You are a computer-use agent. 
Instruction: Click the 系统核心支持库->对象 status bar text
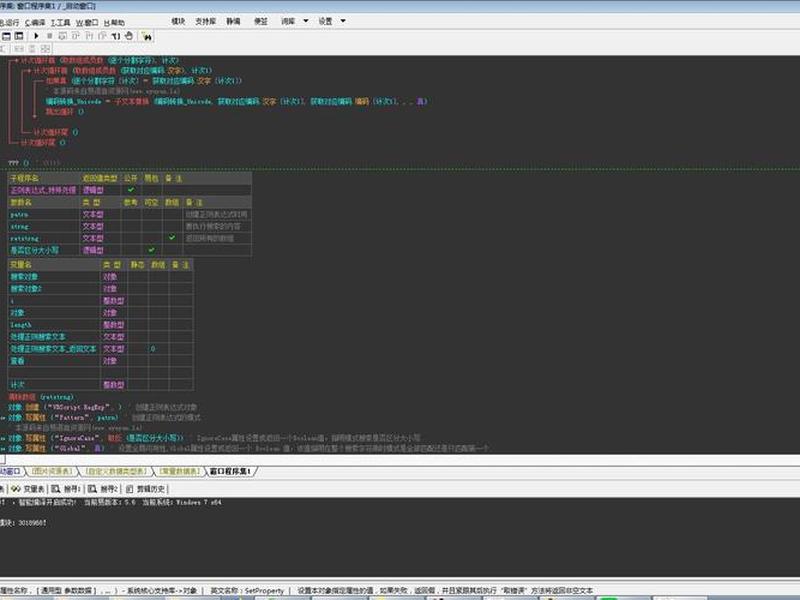point(162,590)
